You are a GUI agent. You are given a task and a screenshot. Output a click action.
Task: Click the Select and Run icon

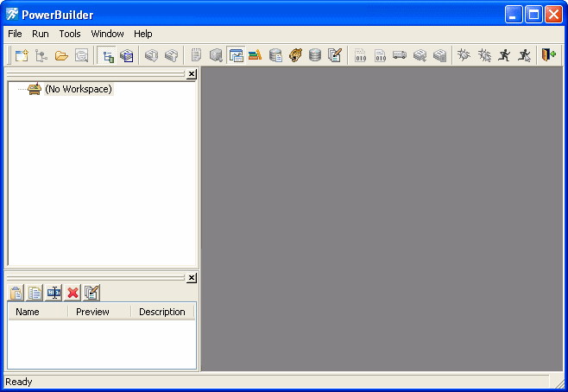(x=524, y=55)
